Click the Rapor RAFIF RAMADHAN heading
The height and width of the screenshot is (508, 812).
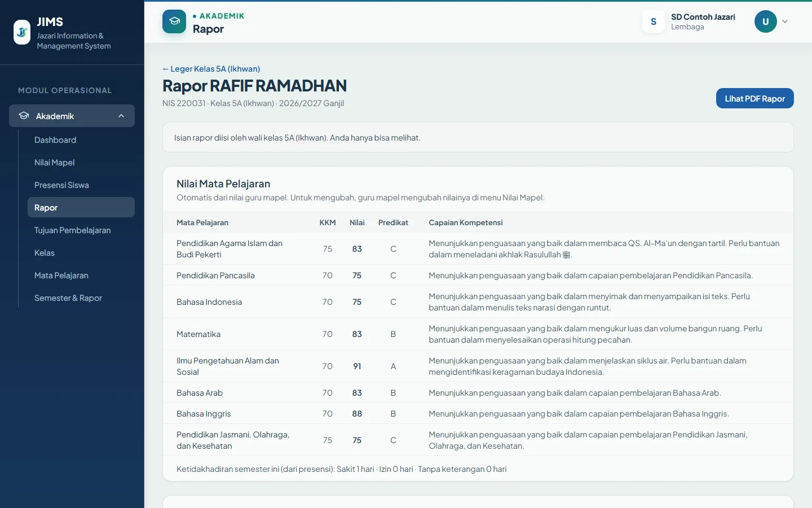coord(255,86)
